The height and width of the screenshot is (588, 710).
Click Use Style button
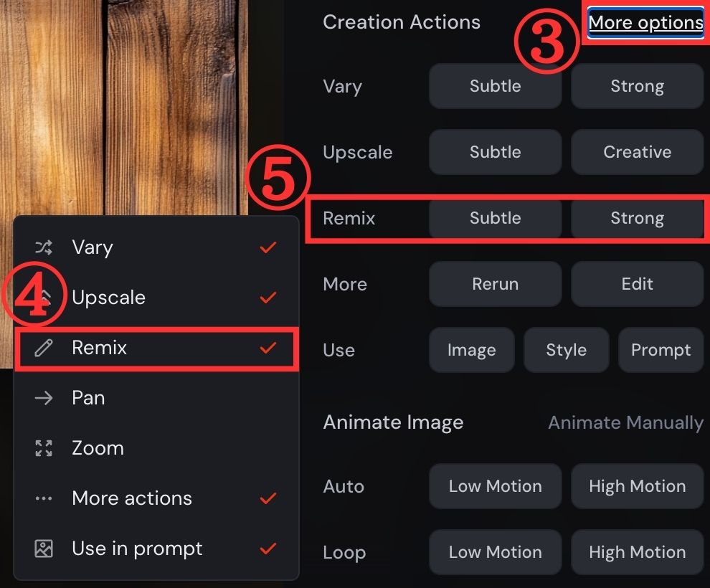tap(567, 350)
